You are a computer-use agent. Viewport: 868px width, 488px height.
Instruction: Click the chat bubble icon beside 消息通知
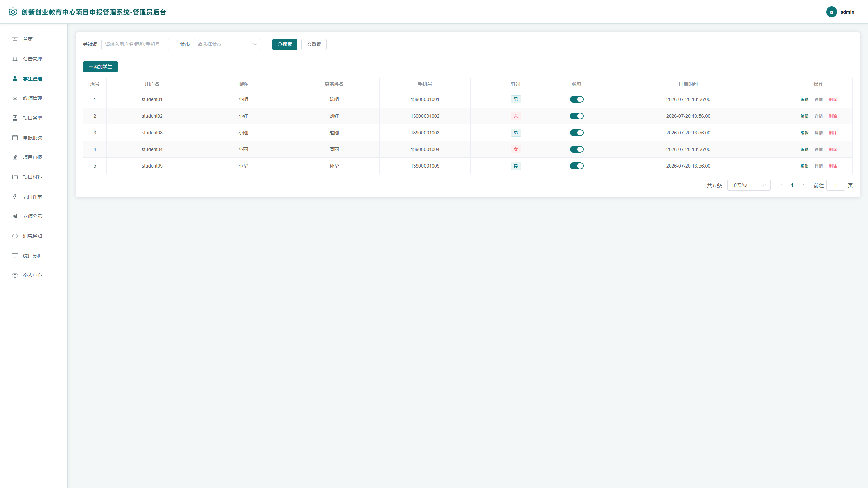(x=15, y=236)
